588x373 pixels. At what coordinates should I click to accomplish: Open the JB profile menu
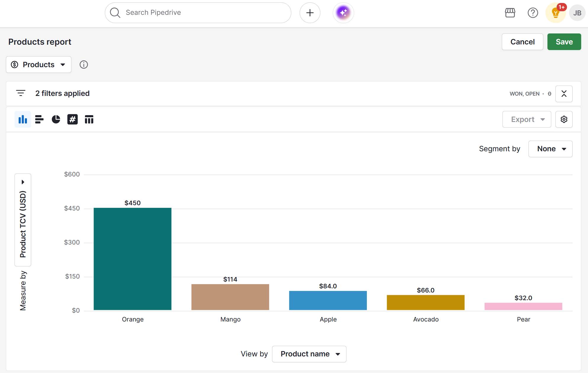(x=577, y=13)
